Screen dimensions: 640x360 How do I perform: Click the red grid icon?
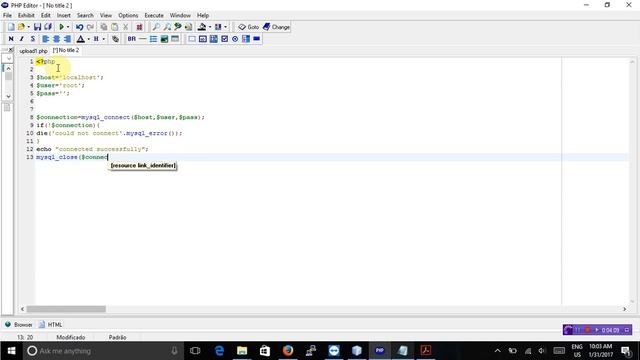[x=139, y=27]
